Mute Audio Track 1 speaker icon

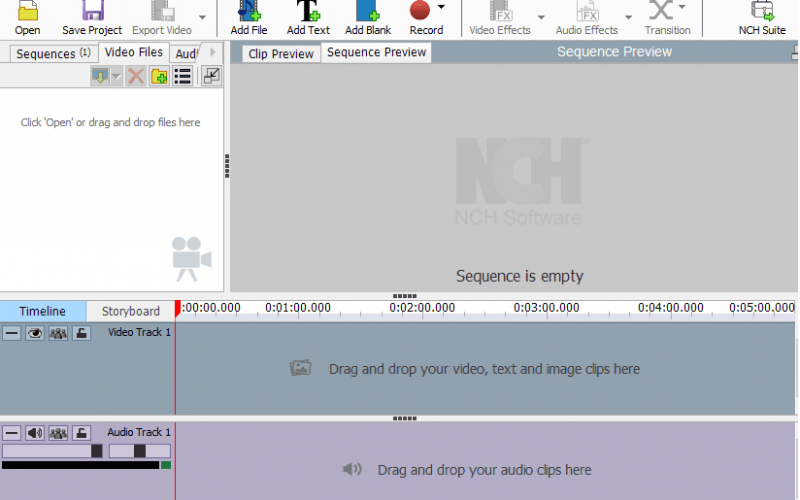(x=35, y=433)
